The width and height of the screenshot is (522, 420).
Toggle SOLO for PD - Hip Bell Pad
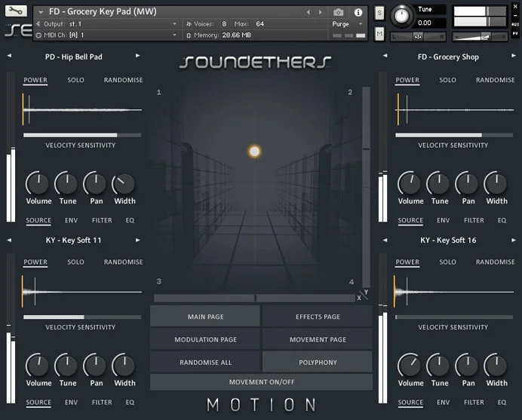click(75, 80)
